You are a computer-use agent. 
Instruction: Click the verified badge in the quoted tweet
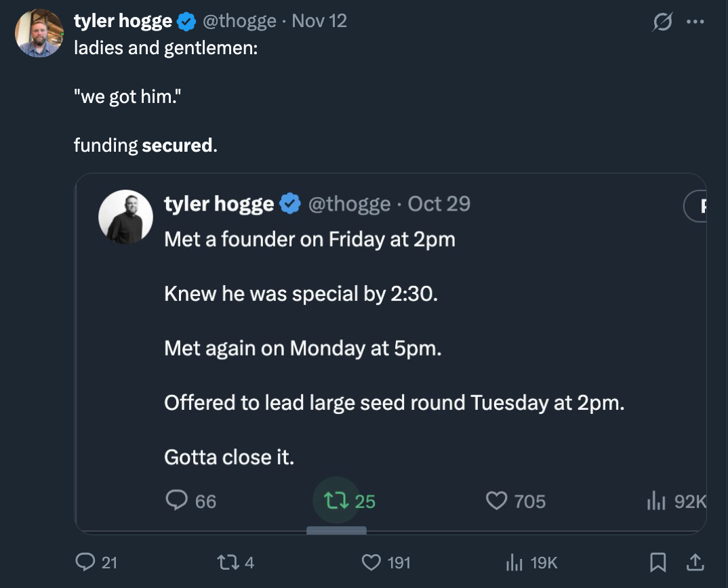pos(288,203)
